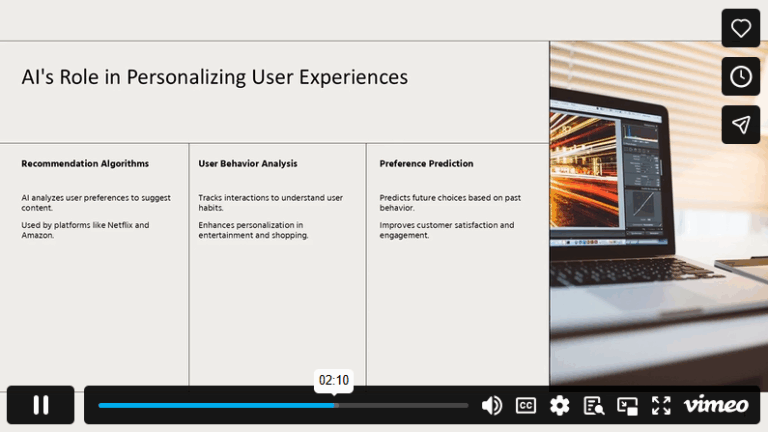Open Vimeo via the logo link
This screenshot has width=768, height=432.
[x=716, y=405]
